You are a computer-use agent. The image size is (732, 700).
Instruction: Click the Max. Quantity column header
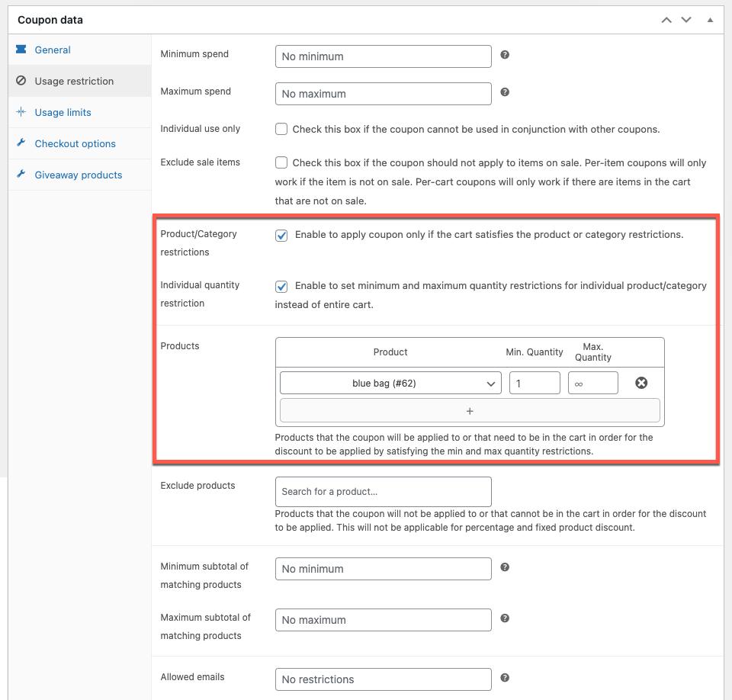pos(593,352)
